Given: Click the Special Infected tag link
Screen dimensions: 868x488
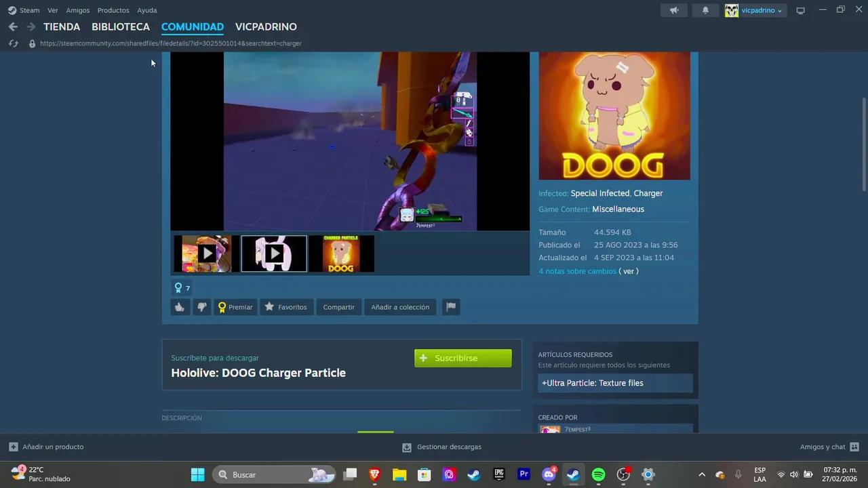Looking at the screenshot, I should [600, 193].
